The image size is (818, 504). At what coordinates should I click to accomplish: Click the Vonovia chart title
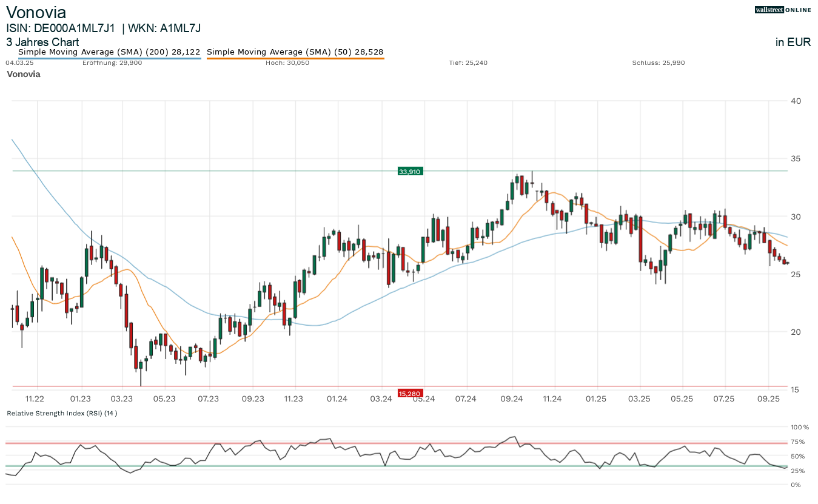[x=36, y=12]
